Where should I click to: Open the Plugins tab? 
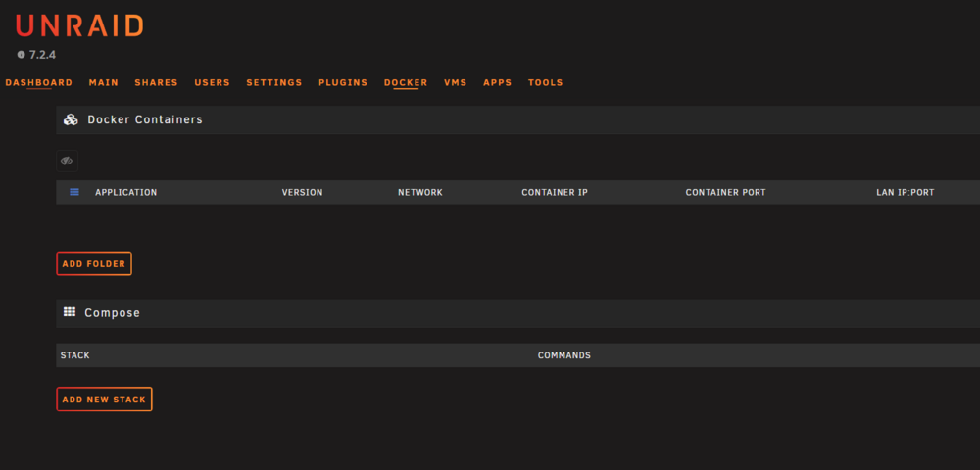tap(343, 82)
